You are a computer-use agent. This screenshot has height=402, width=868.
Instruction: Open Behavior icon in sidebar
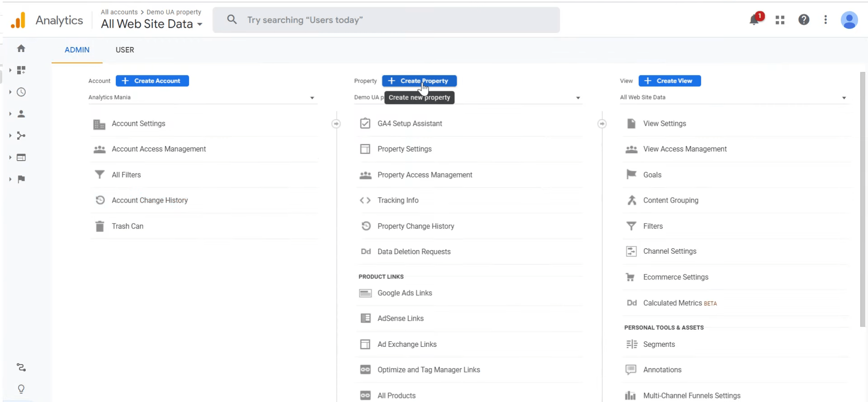click(21, 157)
